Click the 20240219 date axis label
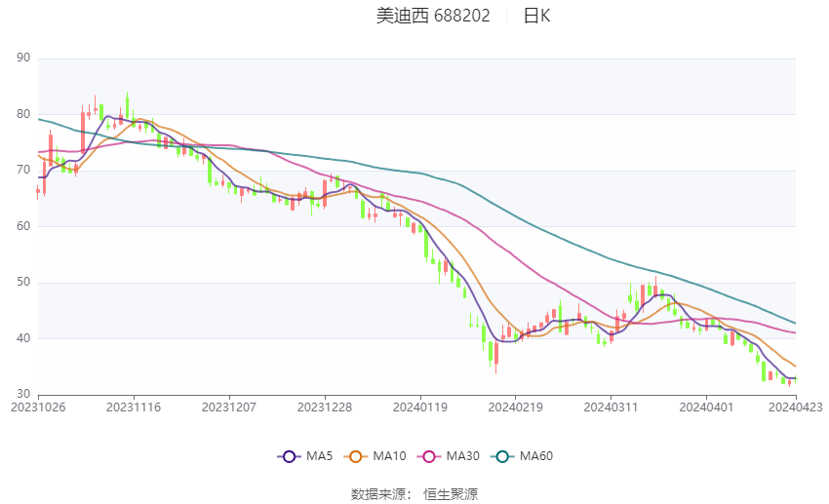Image resolution: width=829 pixels, height=504 pixels. tap(516, 407)
